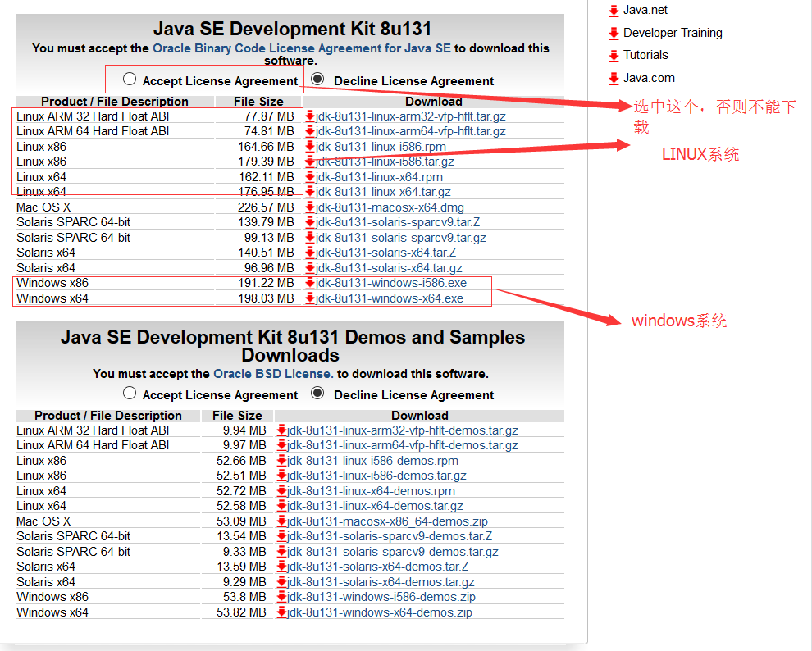The image size is (812, 651).
Task: Download jdk-8u131-solaris-sparcv9.tar.gz
Action: (401, 238)
